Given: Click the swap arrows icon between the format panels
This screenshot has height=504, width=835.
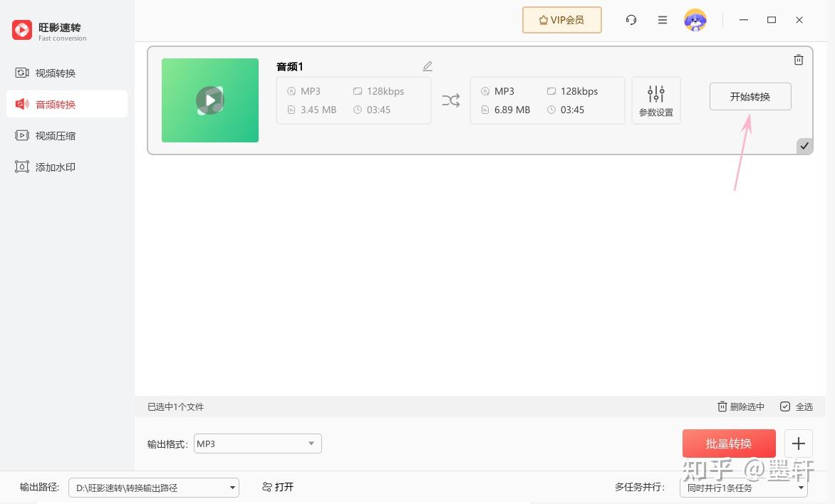Looking at the screenshot, I should 451,100.
